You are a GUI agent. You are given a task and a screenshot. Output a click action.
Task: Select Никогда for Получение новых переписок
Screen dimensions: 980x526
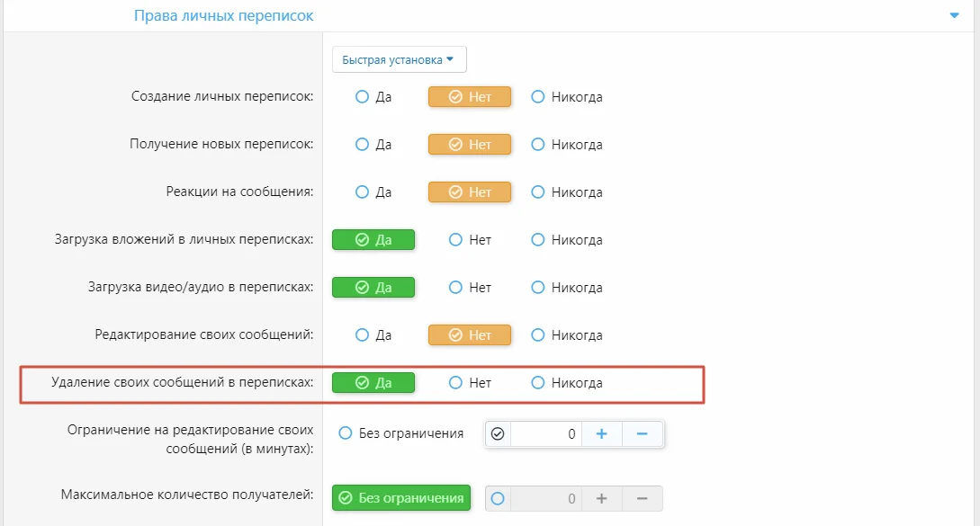tap(566, 144)
